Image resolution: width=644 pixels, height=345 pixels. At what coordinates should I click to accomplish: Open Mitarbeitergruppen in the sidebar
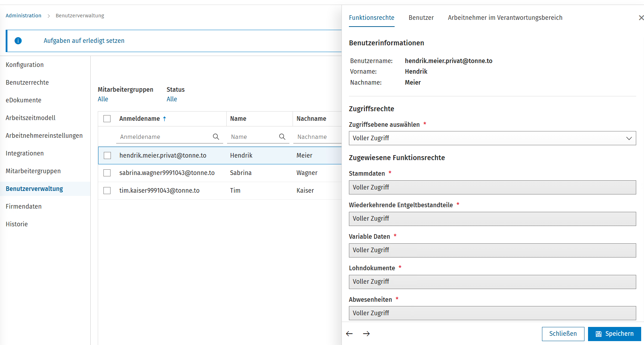pos(33,171)
